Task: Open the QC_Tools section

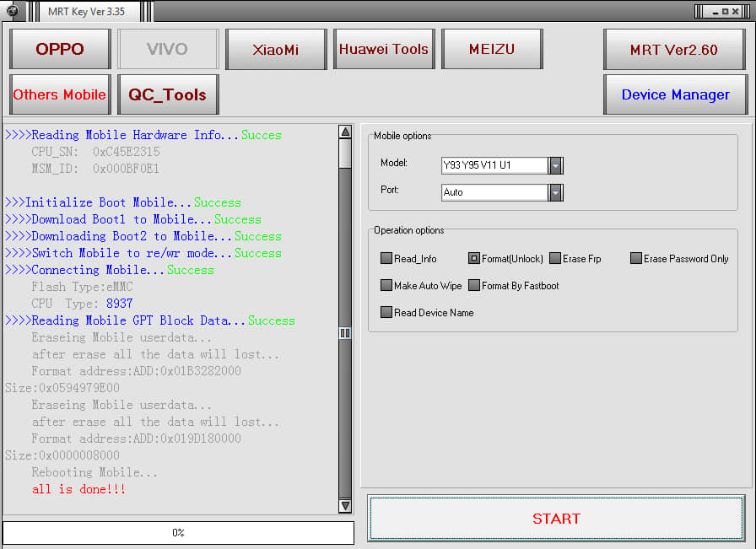Action: pyautogui.click(x=168, y=94)
